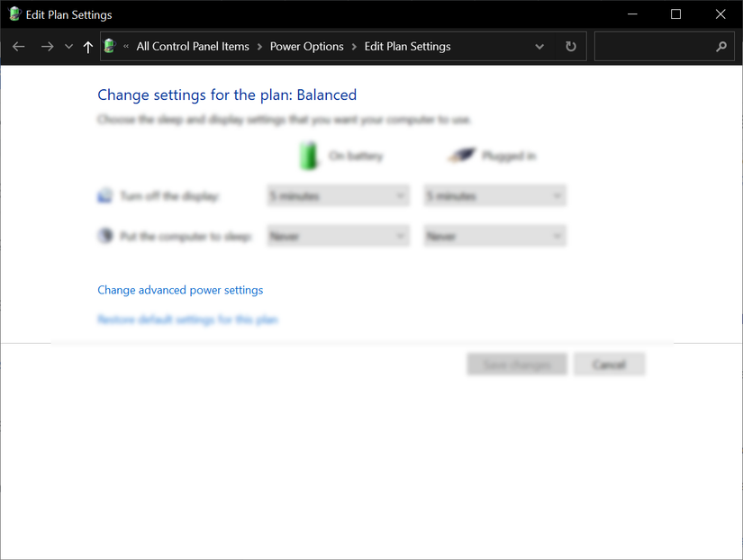Open display-off on-battery dropdown

pyautogui.click(x=339, y=195)
